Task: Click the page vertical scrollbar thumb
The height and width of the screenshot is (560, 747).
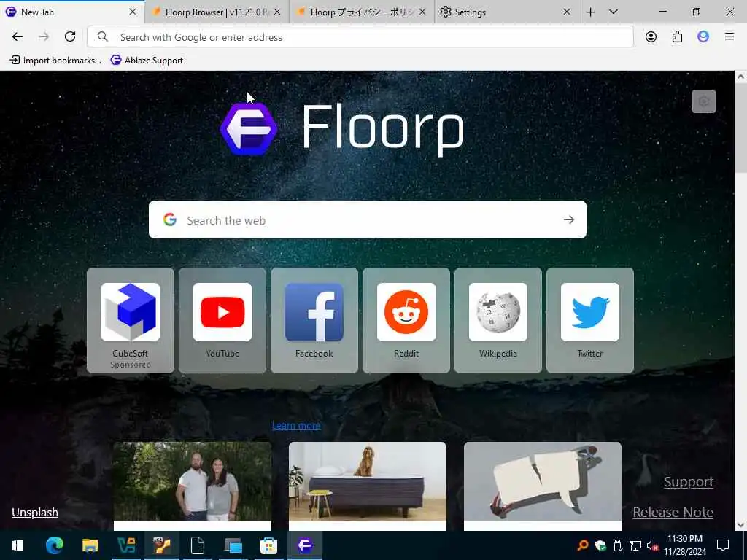Action: 741,128
